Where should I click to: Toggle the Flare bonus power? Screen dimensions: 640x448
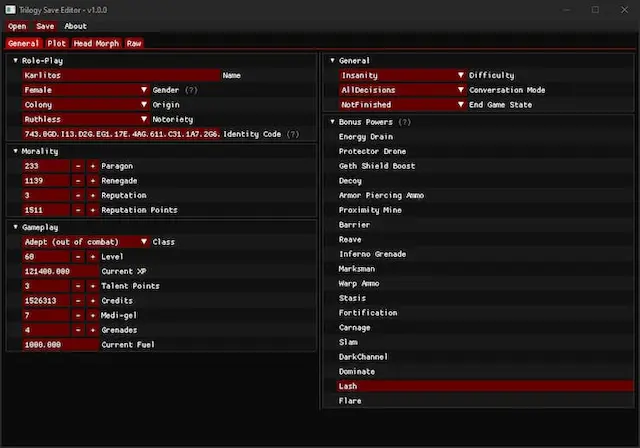[485, 401]
